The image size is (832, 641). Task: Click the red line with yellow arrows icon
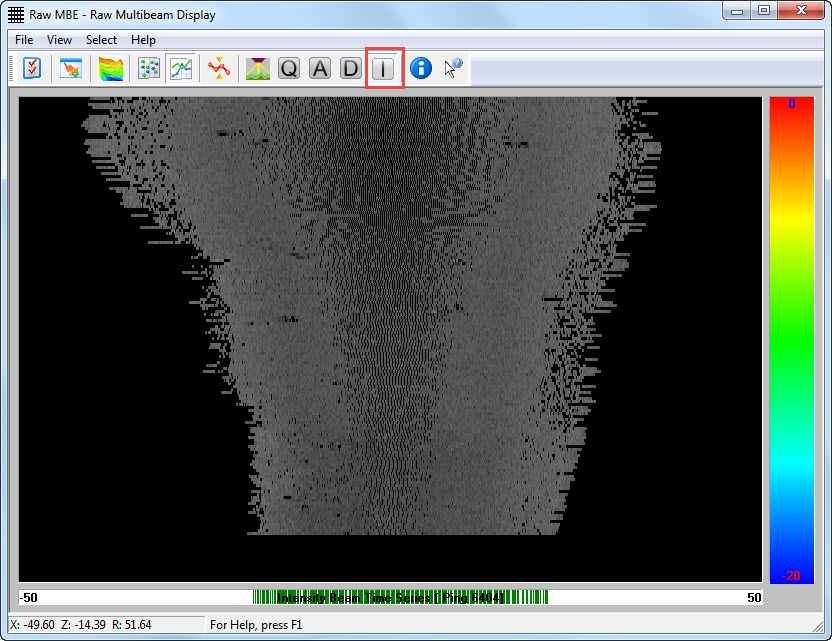pos(218,68)
